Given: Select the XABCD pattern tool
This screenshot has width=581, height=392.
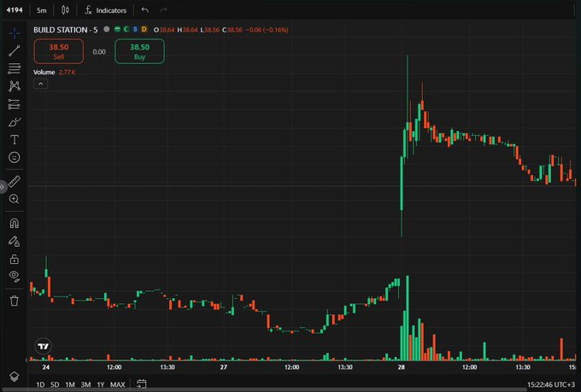Looking at the screenshot, I should [x=14, y=86].
